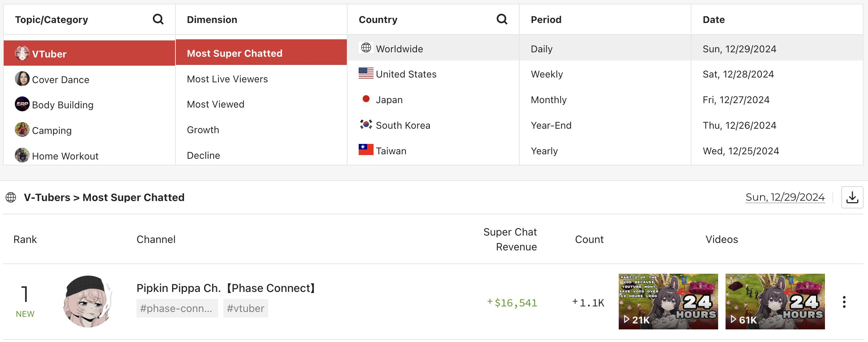Select the VTuber topic
This screenshot has width=868, height=342.
click(89, 53)
